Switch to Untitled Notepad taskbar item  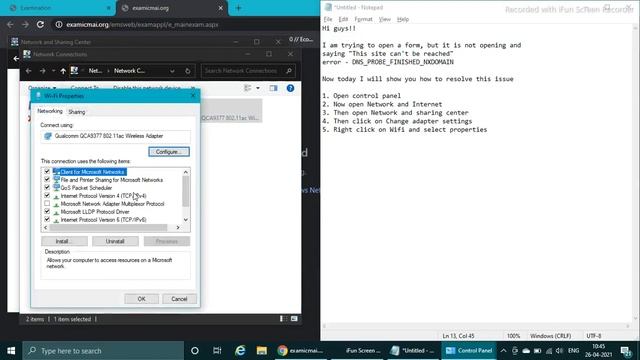412,351
